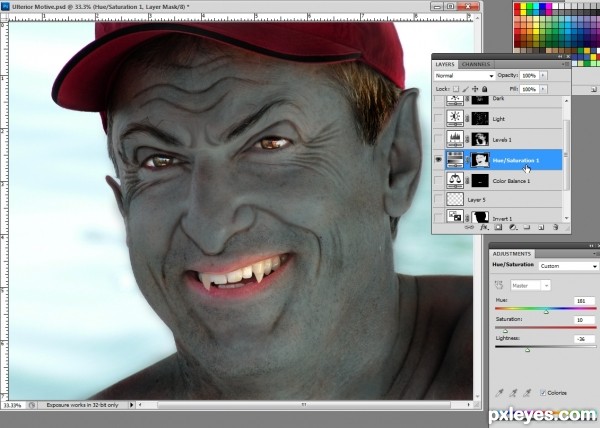Hide the Hue/Saturation 1 layer
The height and width of the screenshot is (428, 600).
(439, 160)
